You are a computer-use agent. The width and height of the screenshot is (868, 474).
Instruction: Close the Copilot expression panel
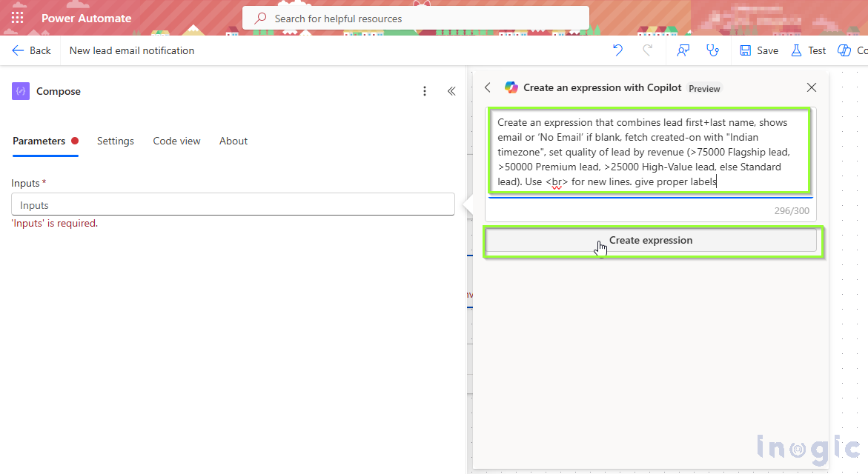(812, 87)
